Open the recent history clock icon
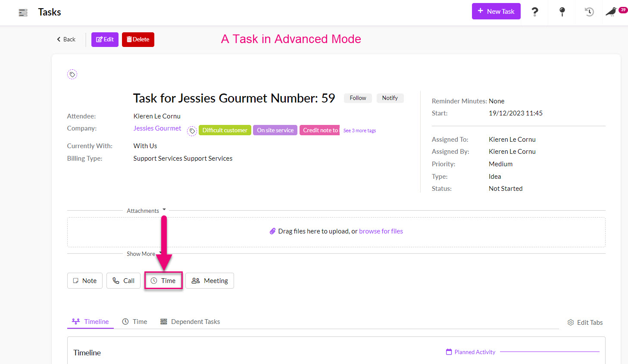The width and height of the screenshot is (628, 364). [x=589, y=12]
